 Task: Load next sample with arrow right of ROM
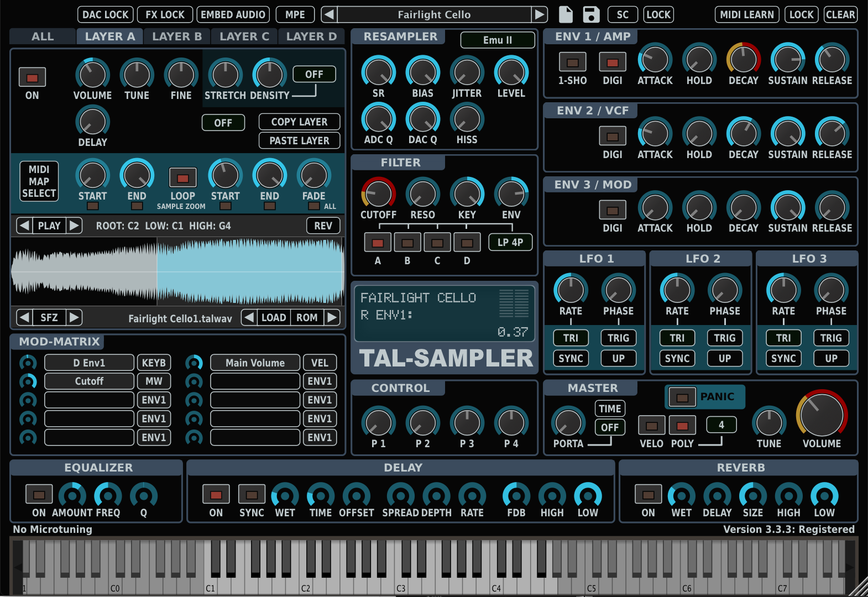tap(332, 317)
